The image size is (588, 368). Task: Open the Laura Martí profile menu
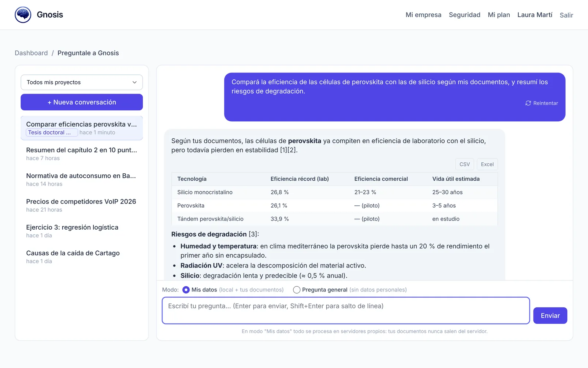(x=535, y=15)
